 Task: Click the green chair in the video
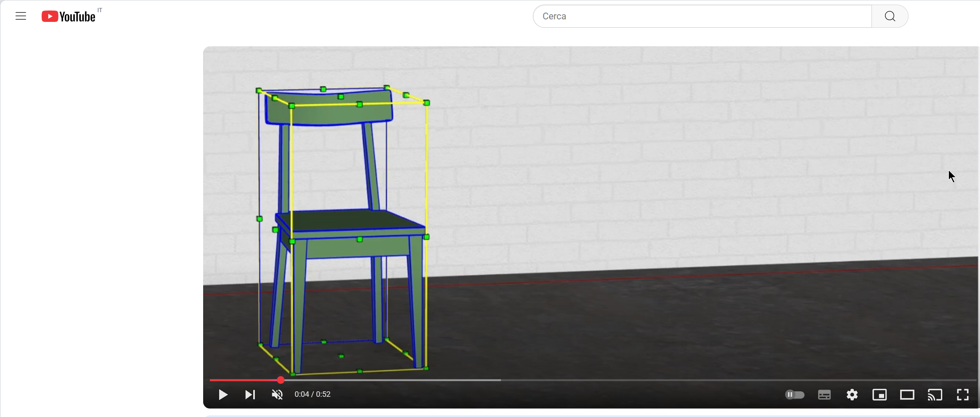tap(349, 223)
